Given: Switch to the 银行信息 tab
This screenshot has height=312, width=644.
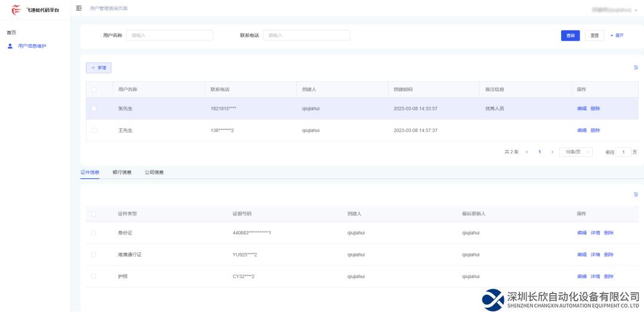Looking at the screenshot, I should tap(122, 172).
